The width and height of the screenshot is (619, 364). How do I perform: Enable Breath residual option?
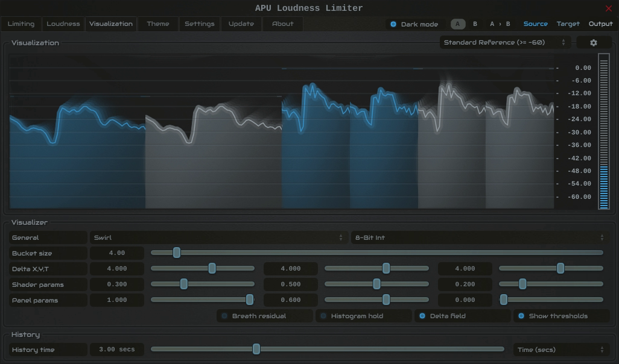264,316
